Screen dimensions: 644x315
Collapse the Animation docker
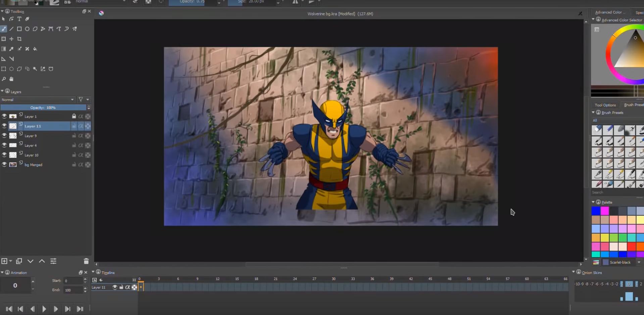tap(2, 272)
